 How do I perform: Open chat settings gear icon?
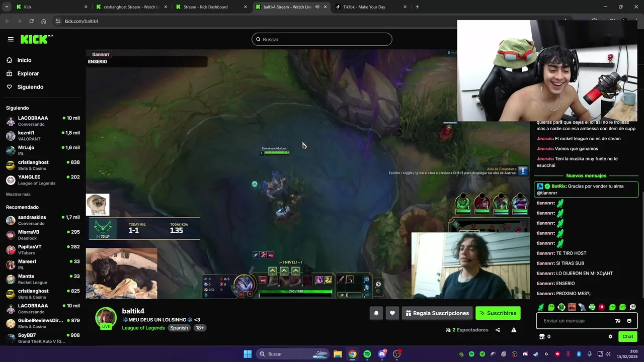pyautogui.click(x=610, y=336)
